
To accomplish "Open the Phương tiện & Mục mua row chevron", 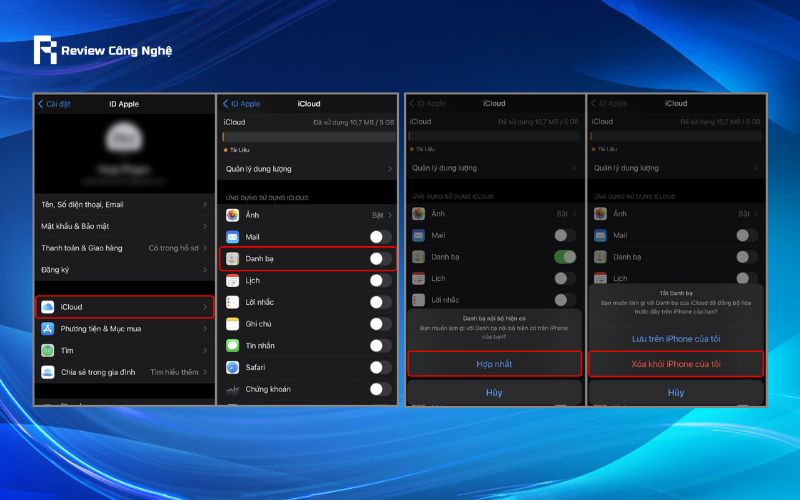I will pyautogui.click(x=205, y=329).
